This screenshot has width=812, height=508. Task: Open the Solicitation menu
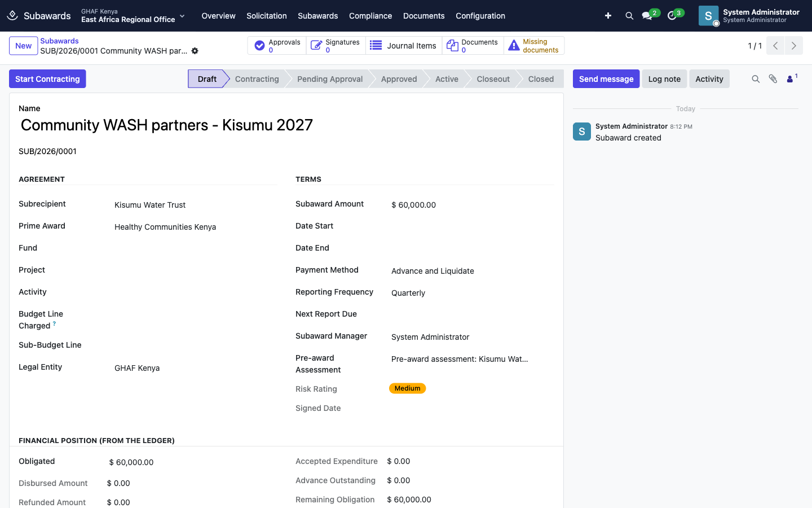[267, 16]
